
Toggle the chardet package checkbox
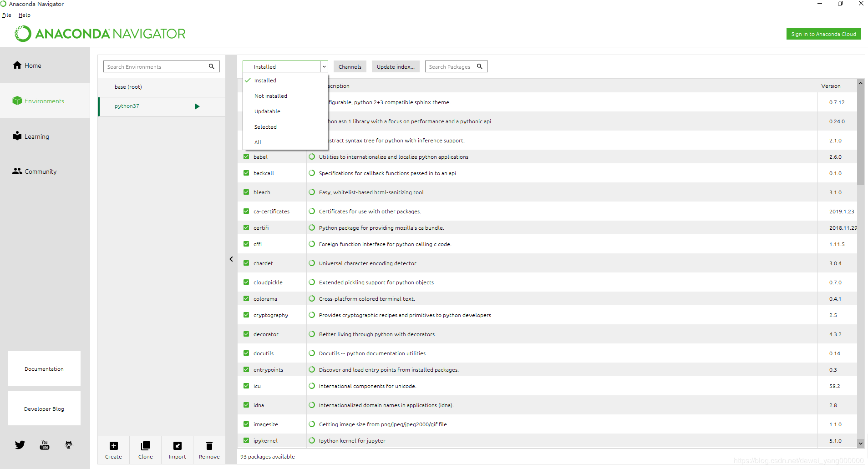246,263
